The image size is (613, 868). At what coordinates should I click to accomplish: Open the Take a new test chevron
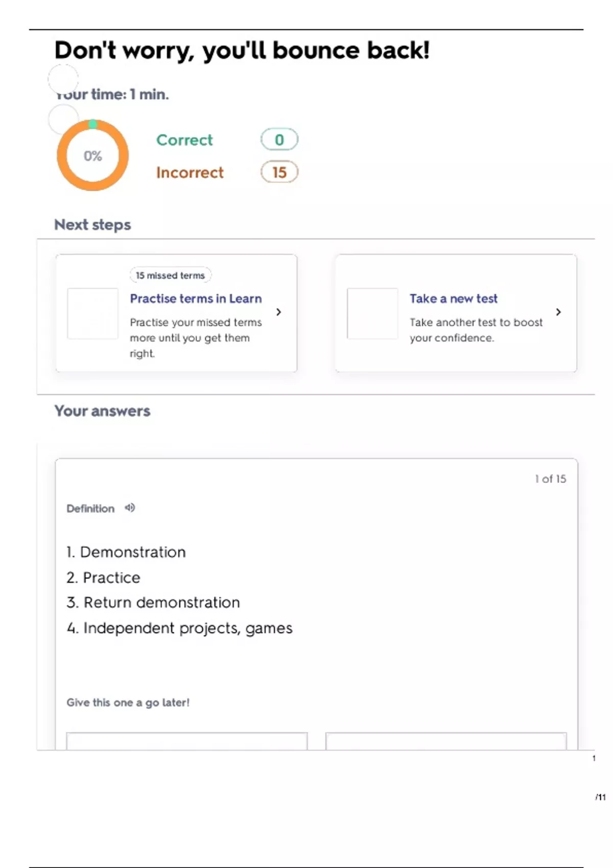558,312
